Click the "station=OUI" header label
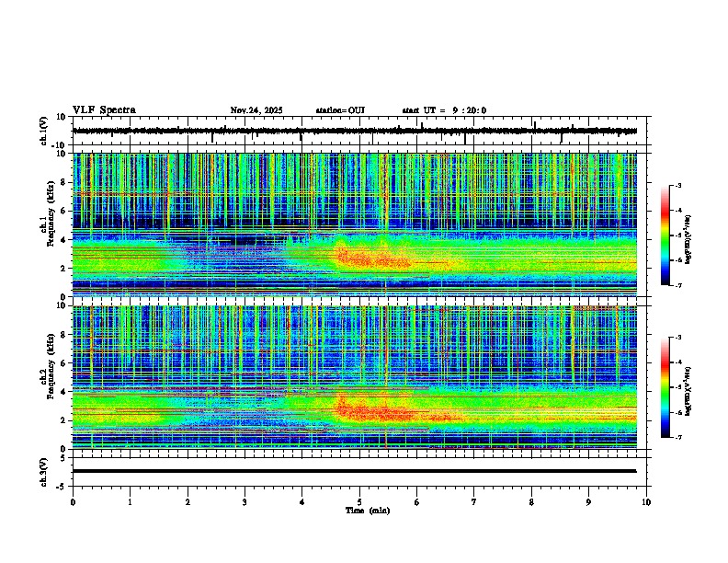Screen dimensions: 728x563 (340, 110)
